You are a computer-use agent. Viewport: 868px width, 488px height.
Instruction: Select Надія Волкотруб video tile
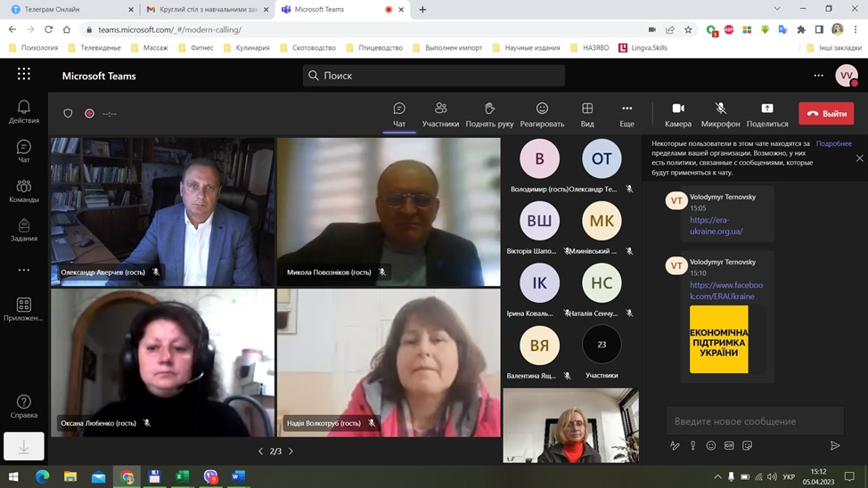[389, 363]
